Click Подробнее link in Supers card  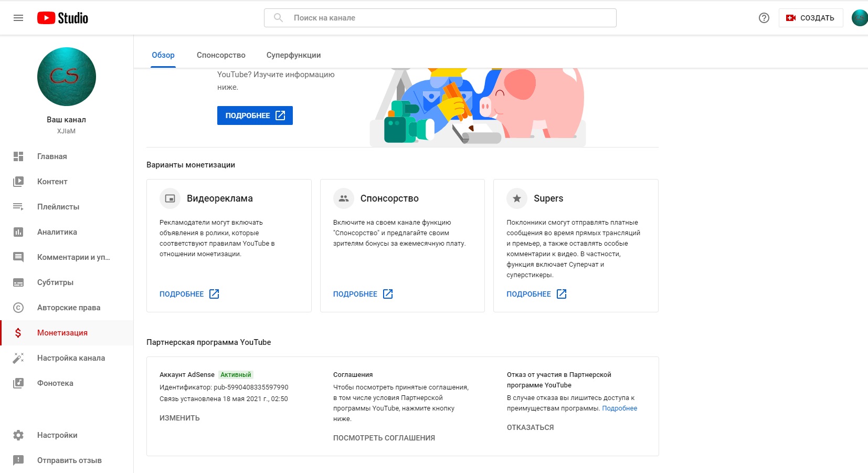pyautogui.click(x=528, y=294)
